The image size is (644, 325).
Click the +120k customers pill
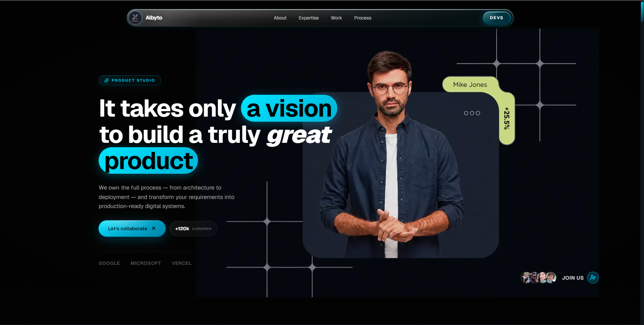(193, 229)
